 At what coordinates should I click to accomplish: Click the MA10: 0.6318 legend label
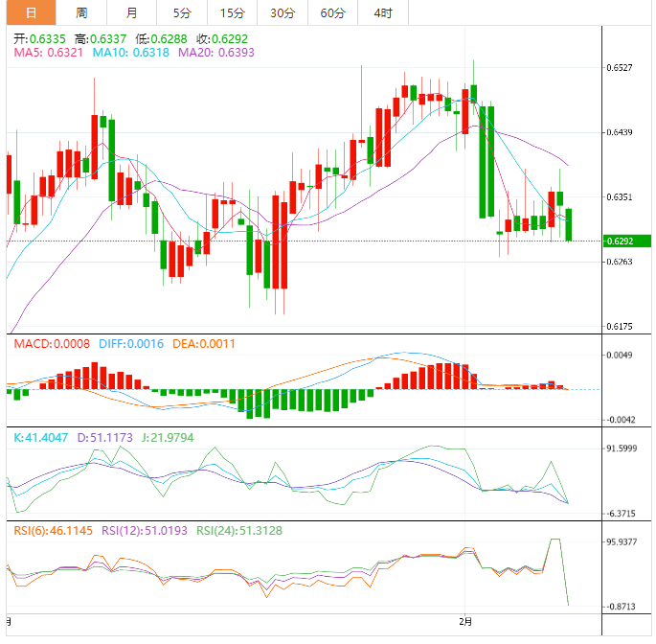(x=131, y=53)
